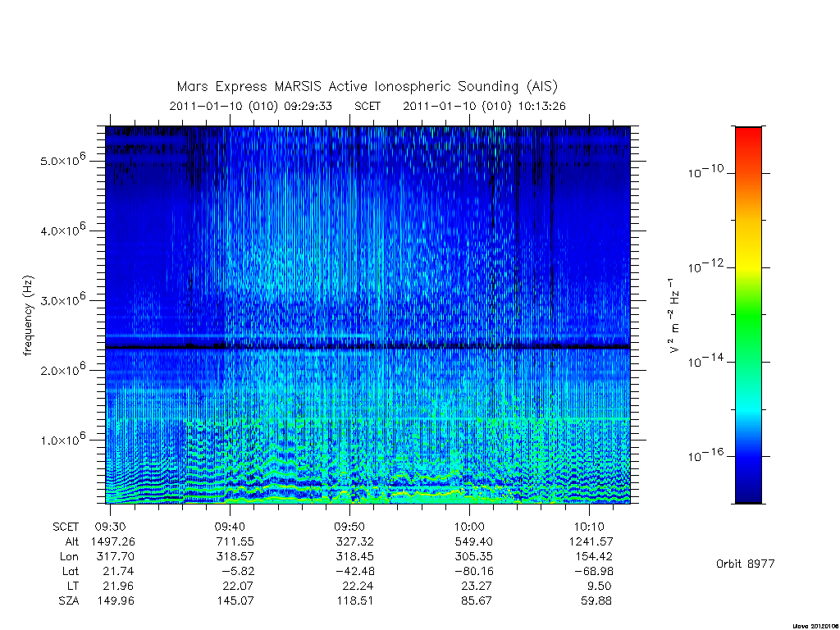Screen dimensions: 840x630
Task: Select the start timestamp 09:29:33
Action: [x=308, y=106]
